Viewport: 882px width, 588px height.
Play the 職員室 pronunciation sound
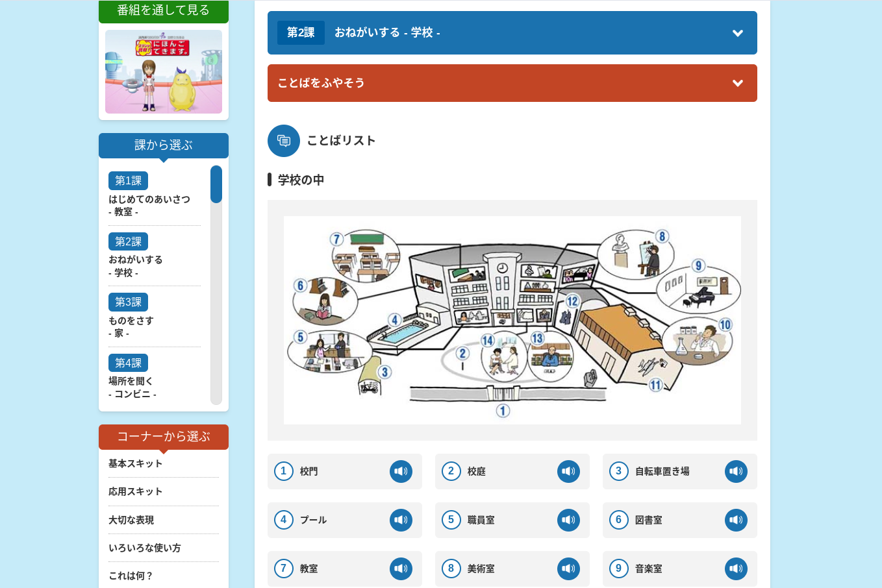tap(568, 520)
